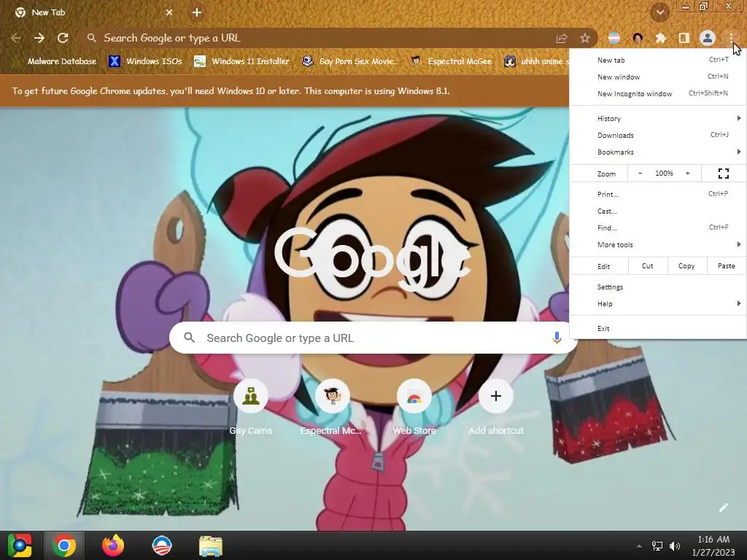
Task: Open the tab search chevron button
Action: click(x=659, y=13)
